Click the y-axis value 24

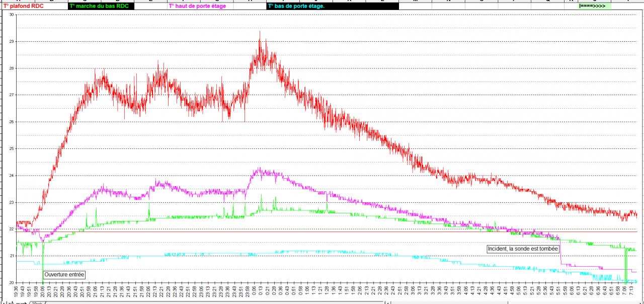pyautogui.click(x=12, y=175)
